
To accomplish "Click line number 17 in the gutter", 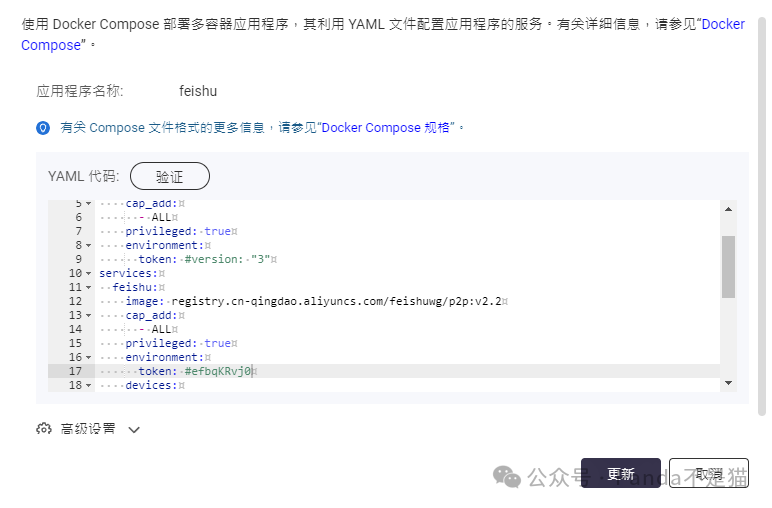I will pos(75,371).
